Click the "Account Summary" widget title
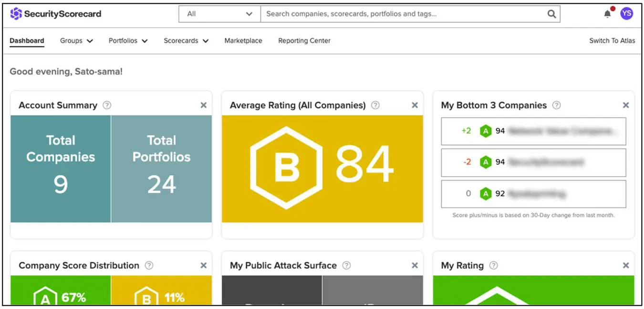The width and height of the screenshot is (644, 309). point(58,105)
